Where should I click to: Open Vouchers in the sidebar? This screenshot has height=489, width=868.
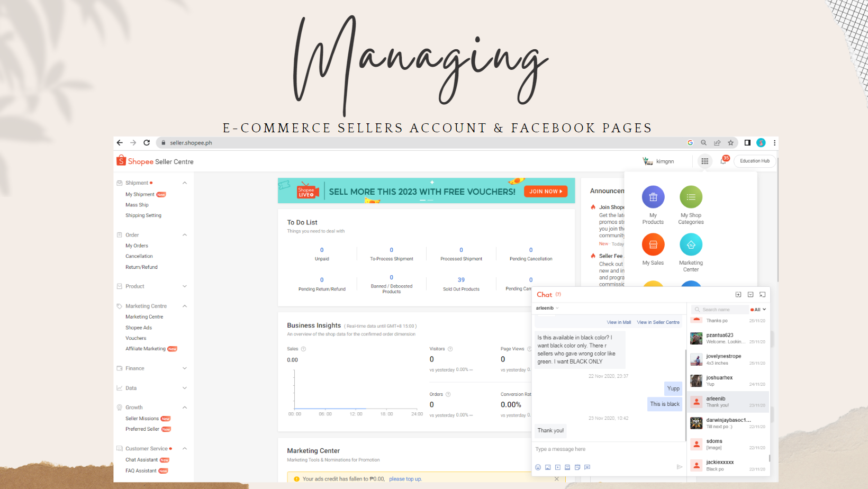tap(135, 338)
